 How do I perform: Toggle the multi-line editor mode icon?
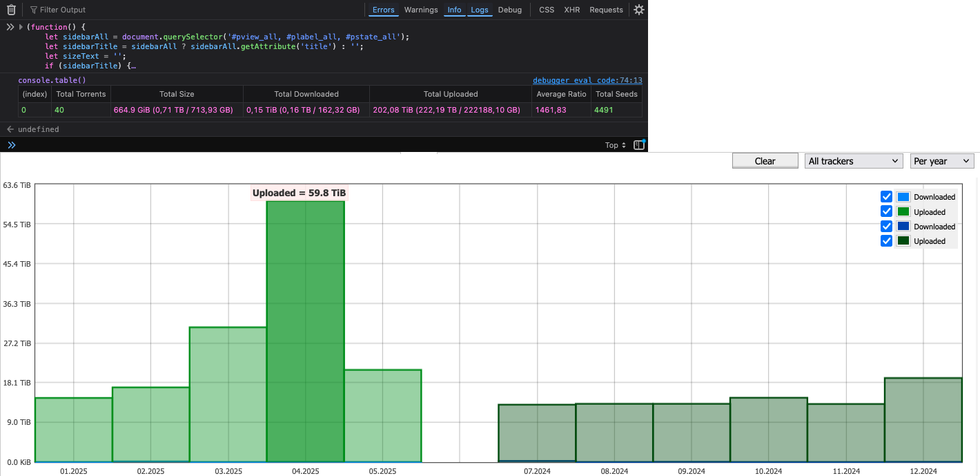click(x=639, y=145)
